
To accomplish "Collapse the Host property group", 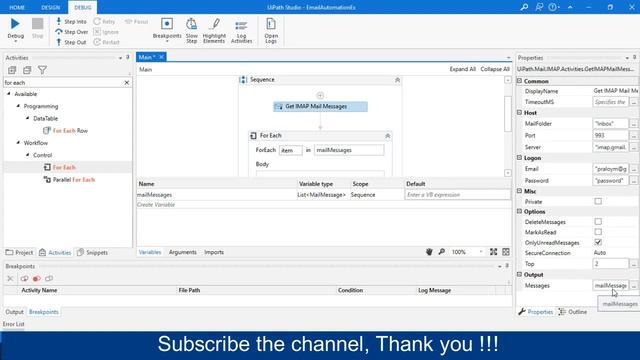I will pos(520,112).
